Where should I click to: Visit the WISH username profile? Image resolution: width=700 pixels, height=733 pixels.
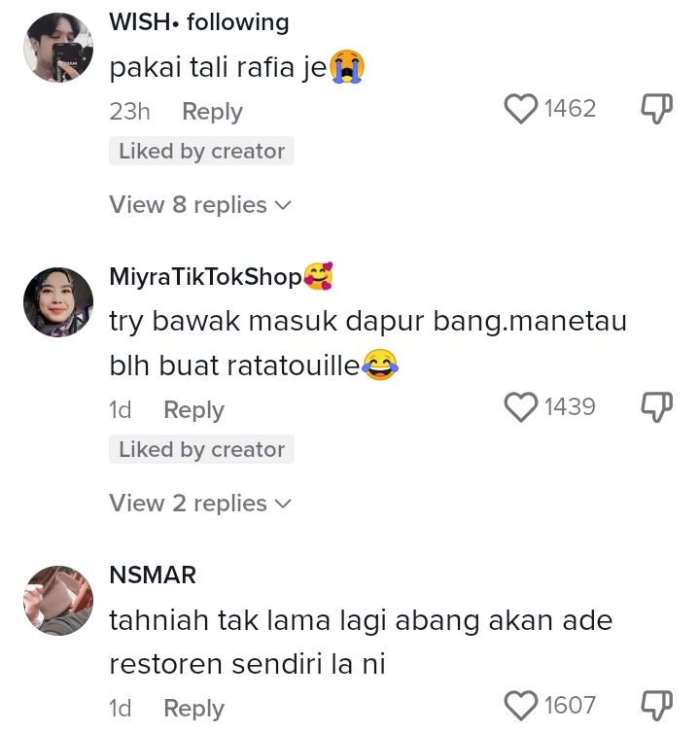[x=145, y=22]
